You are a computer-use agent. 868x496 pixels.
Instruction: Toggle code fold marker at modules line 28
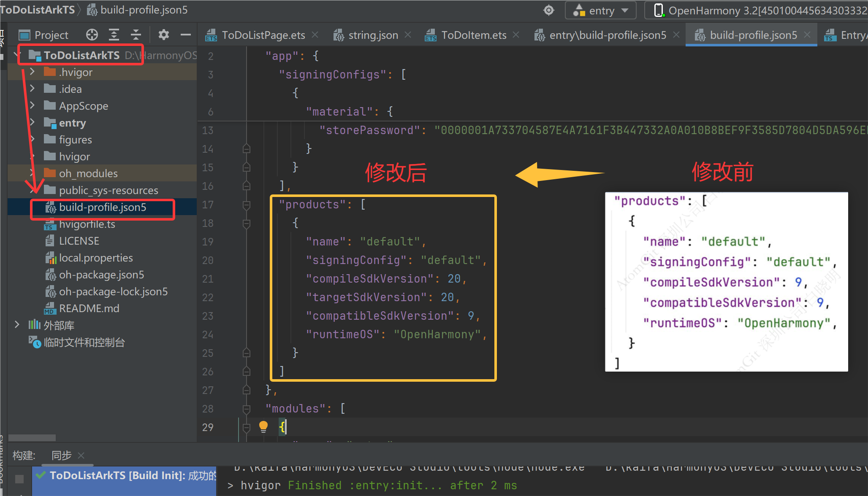[247, 409]
